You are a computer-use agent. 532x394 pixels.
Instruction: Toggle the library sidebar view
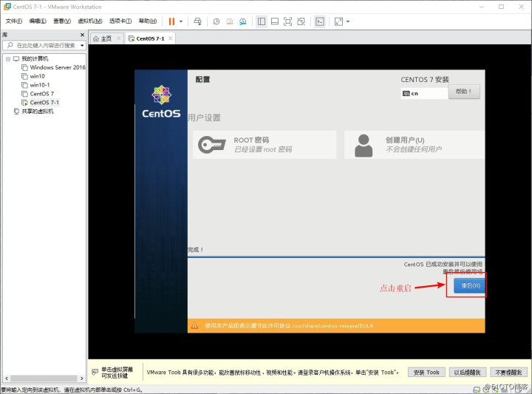[x=262, y=21]
